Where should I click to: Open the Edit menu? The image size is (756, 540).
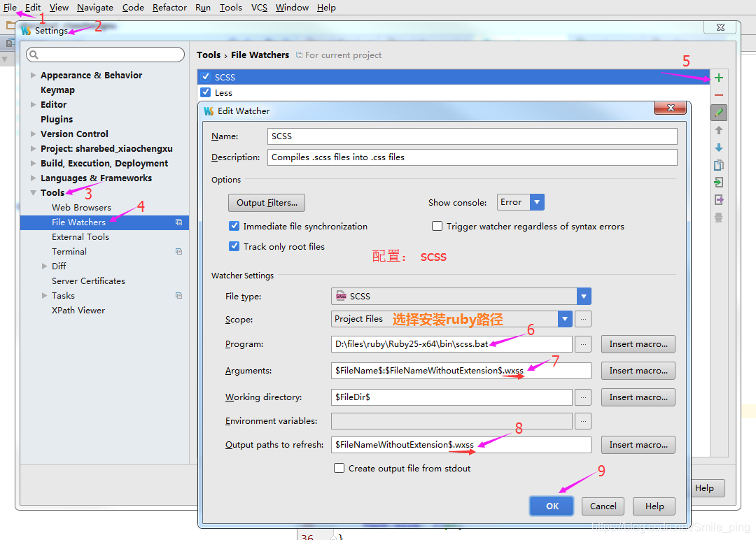pyautogui.click(x=33, y=8)
